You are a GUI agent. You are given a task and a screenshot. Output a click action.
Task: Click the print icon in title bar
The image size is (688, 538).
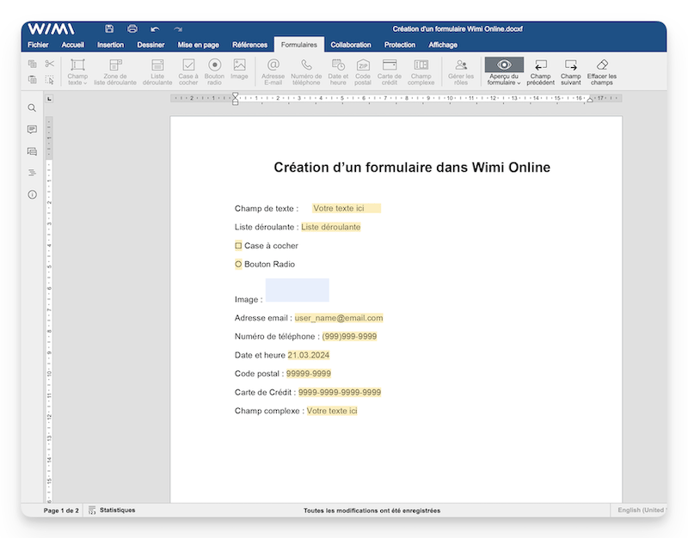[x=132, y=29]
